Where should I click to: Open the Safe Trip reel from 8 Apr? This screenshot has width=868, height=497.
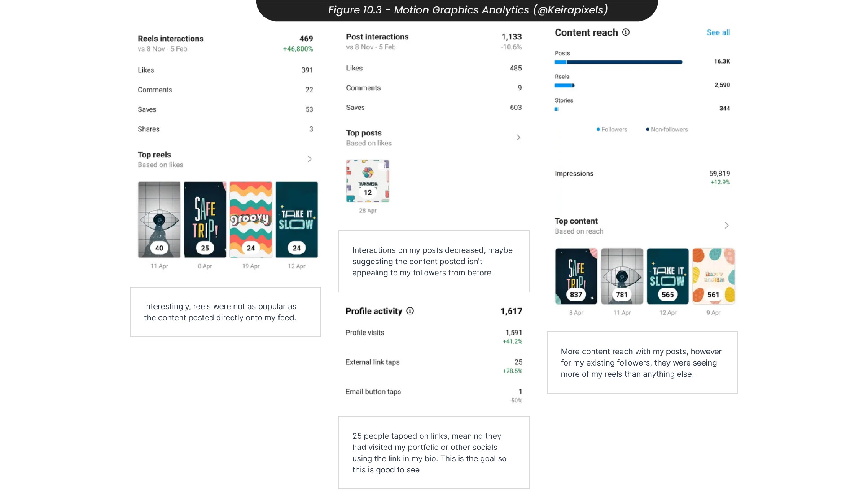coord(205,220)
